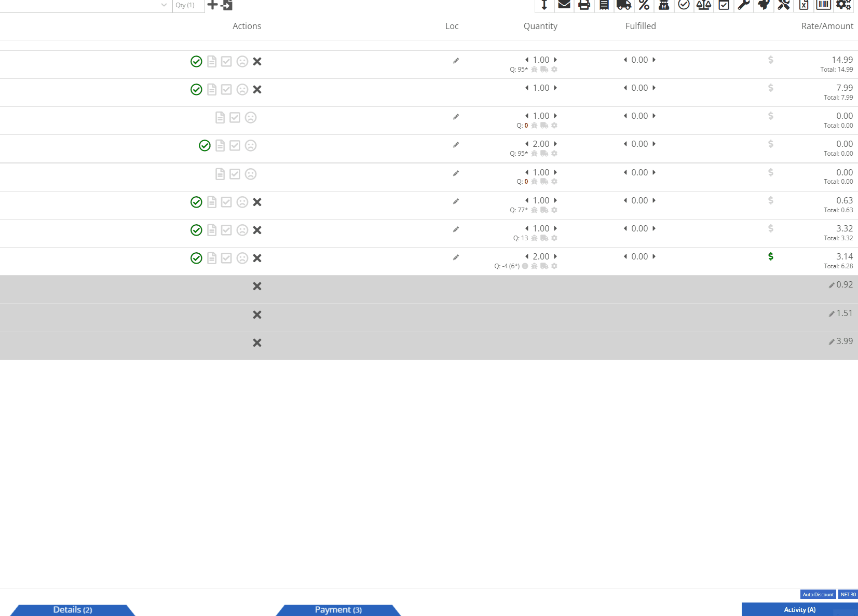Click the 14.99 rate value

pyautogui.click(x=842, y=60)
